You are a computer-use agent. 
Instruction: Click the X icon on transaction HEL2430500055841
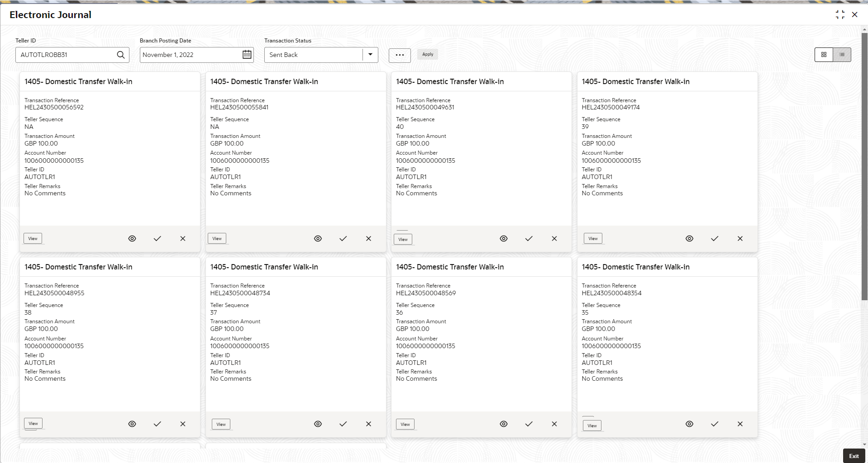(368, 239)
